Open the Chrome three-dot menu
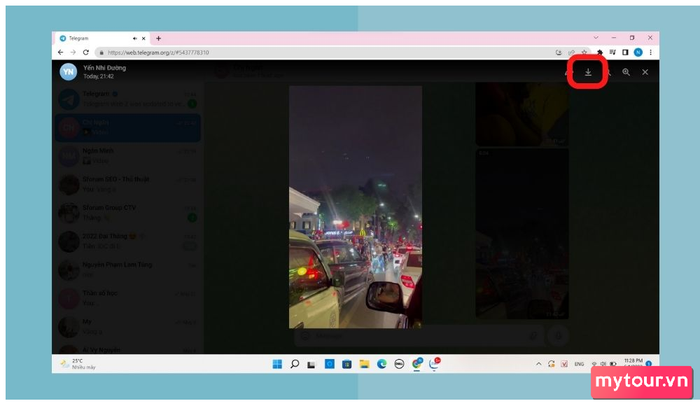Screen dimensions: 700x408 coord(650,52)
